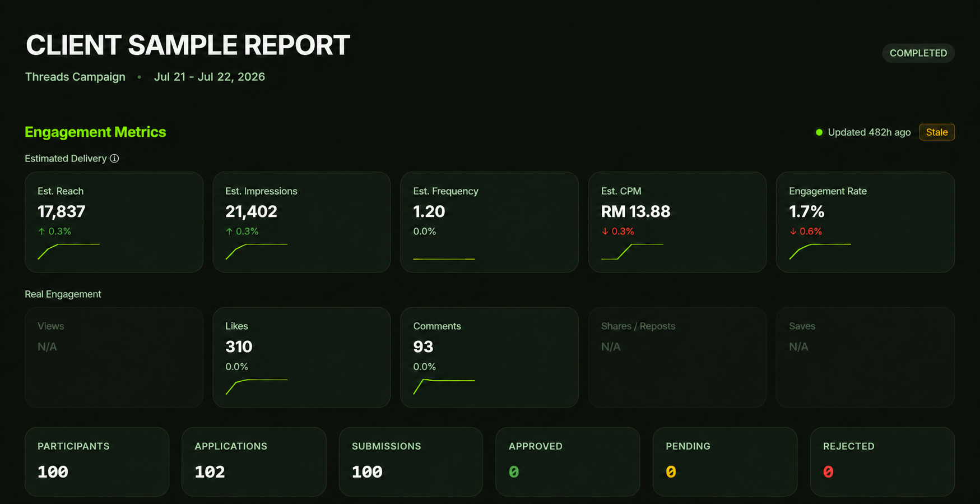Open the Est. CPM sparkline chart
This screenshot has height=504, width=980.
(632, 252)
